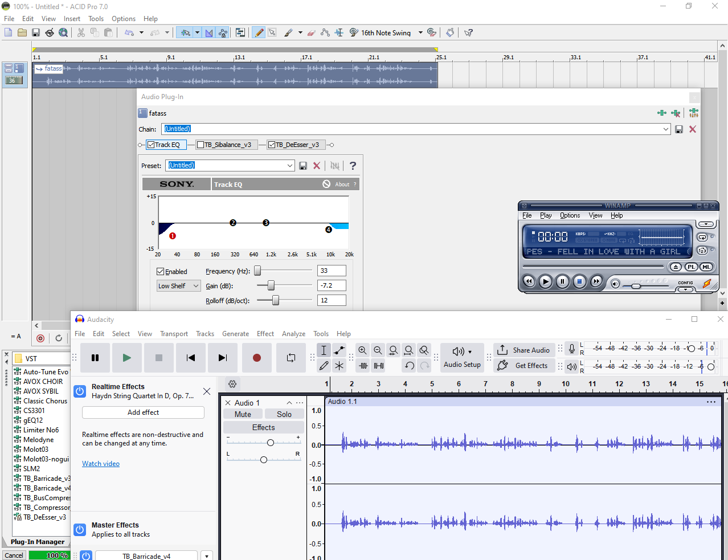
Task: Click the Share Audio button
Action: coord(524,350)
